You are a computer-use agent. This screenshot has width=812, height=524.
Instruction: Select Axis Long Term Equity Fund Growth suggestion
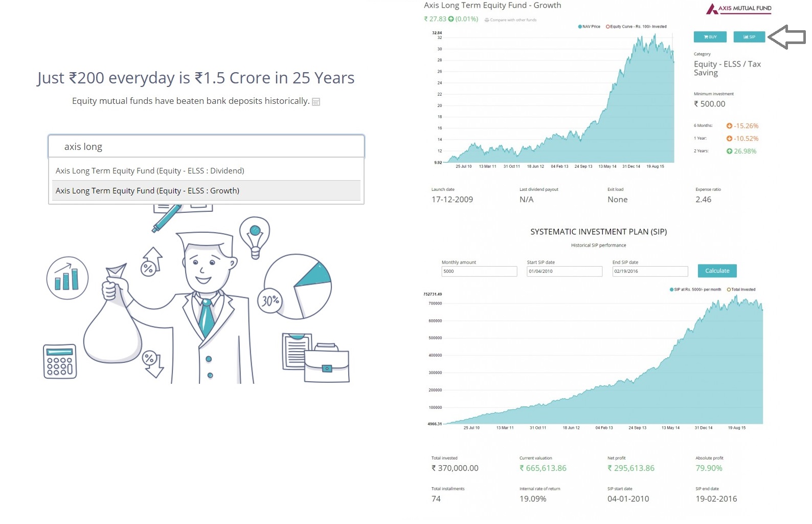point(206,191)
